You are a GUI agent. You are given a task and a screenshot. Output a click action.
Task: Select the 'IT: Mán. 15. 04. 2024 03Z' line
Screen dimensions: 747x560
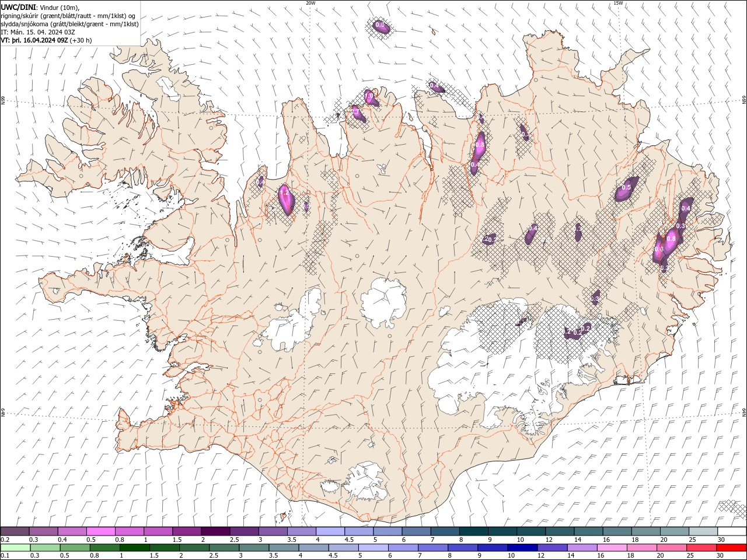38,32
